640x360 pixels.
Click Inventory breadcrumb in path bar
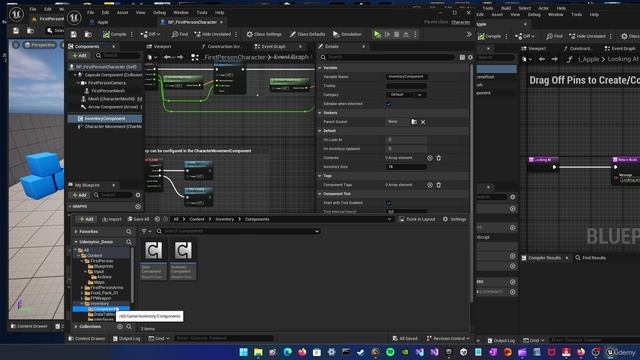[224, 219]
